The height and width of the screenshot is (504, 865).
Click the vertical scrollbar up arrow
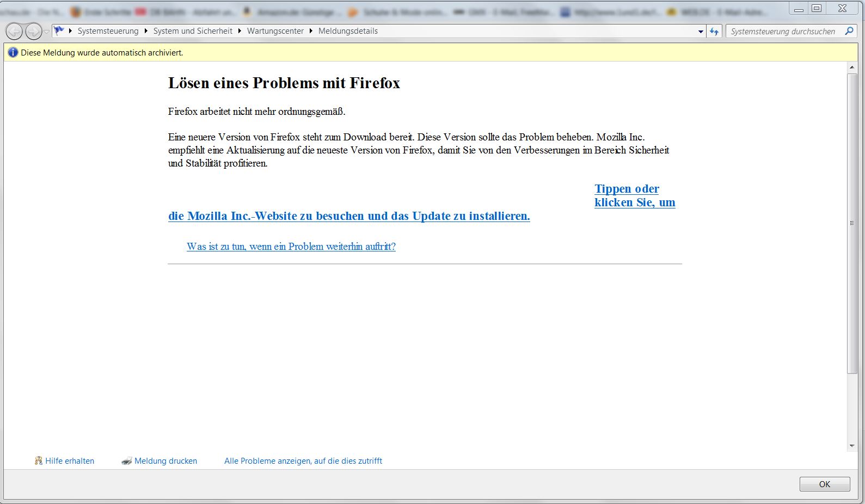pos(852,67)
